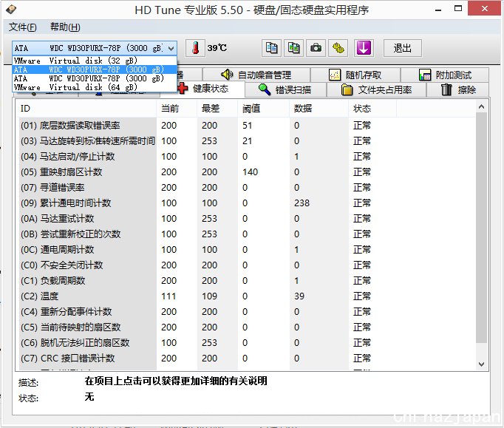The image size is (504, 428).
Task: Click the camera save screenshot icon
Action: [316, 48]
